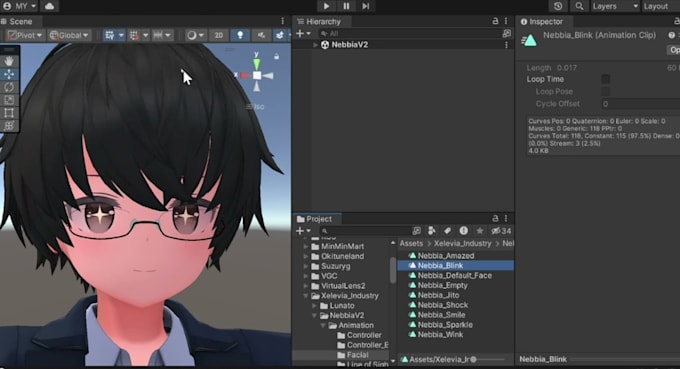This screenshot has height=369, width=680.
Task: Open Project favorites star
Action: click(480, 231)
